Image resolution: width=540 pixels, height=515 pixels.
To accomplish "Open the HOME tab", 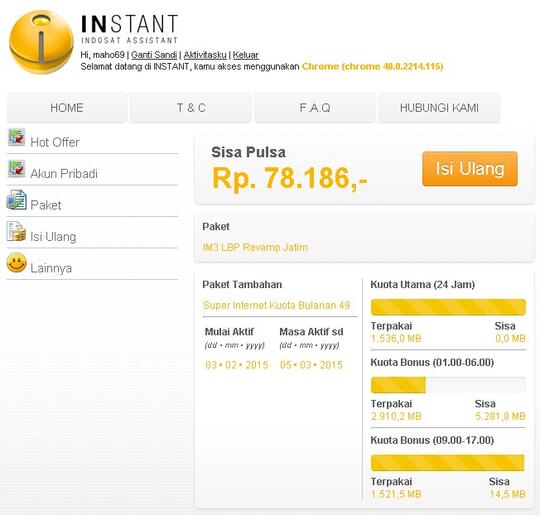I will 67,107.
